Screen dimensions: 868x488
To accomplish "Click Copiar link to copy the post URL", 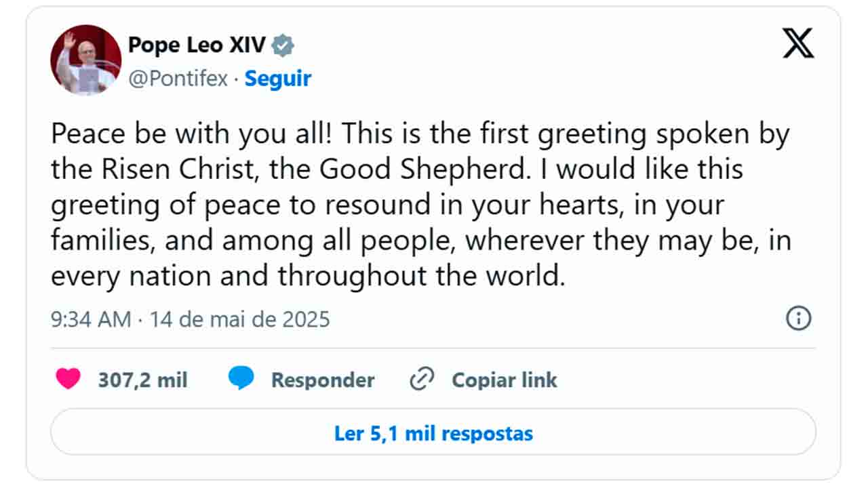I will [504, 380].
